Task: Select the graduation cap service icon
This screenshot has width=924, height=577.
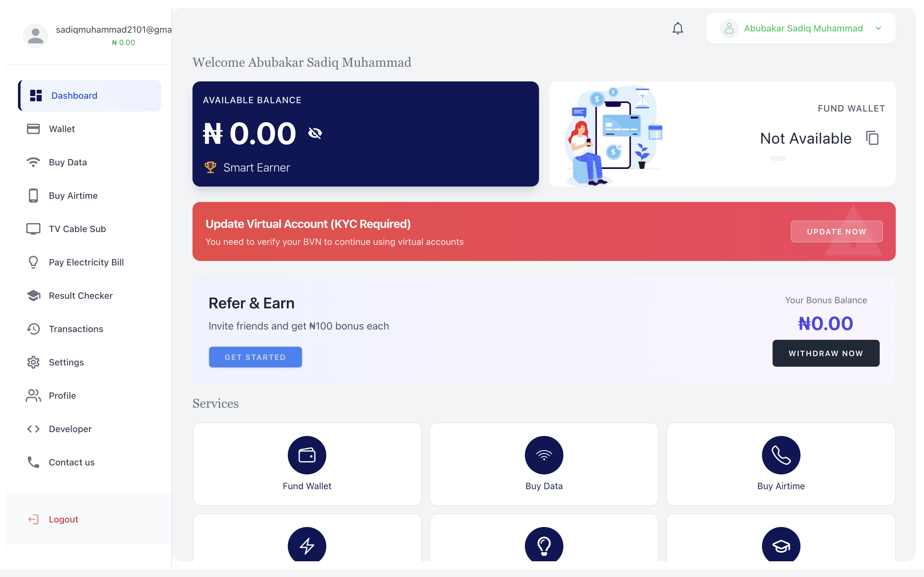Action: point(781,545)
